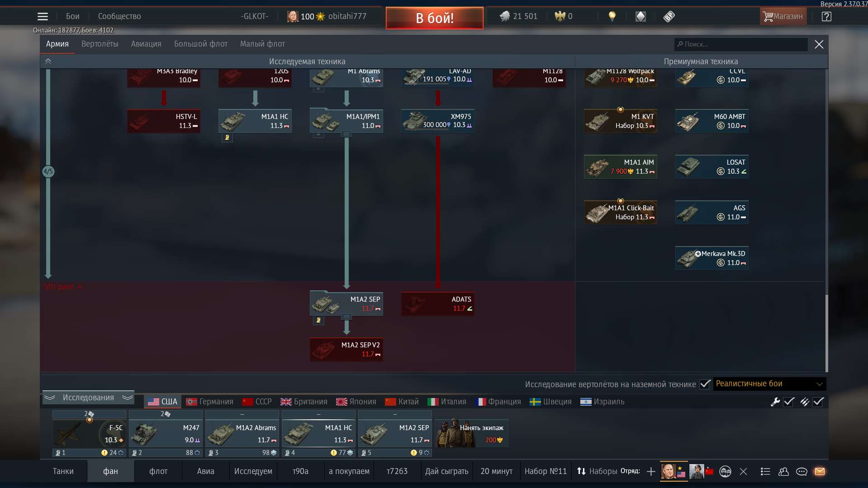868x488 pixels.
Task: Open the envelope mail icon
Action: coord(820,471)
